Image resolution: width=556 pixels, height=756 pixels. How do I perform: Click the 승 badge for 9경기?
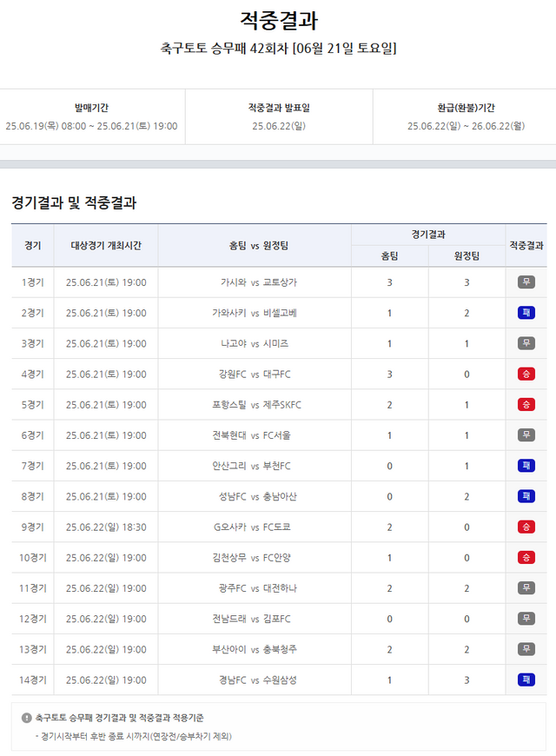click(x=526, y=527)
